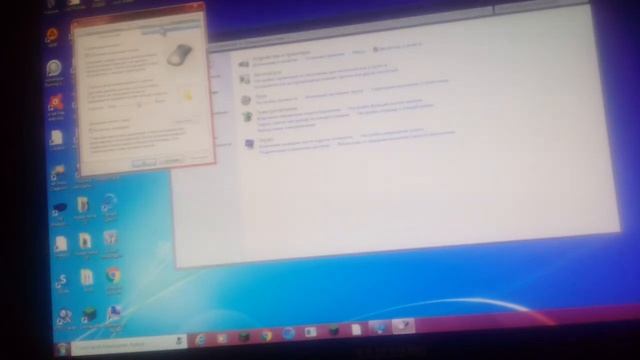Confirm Mouse Properties with the OK button

tap(144, 163)
